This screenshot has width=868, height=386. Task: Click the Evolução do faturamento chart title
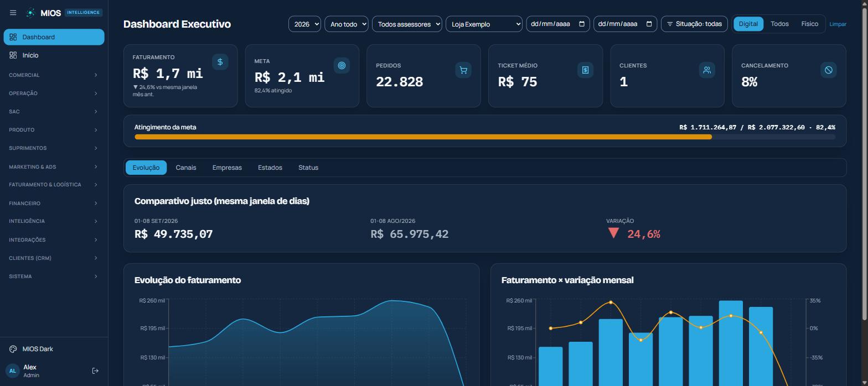coord(188,280)
